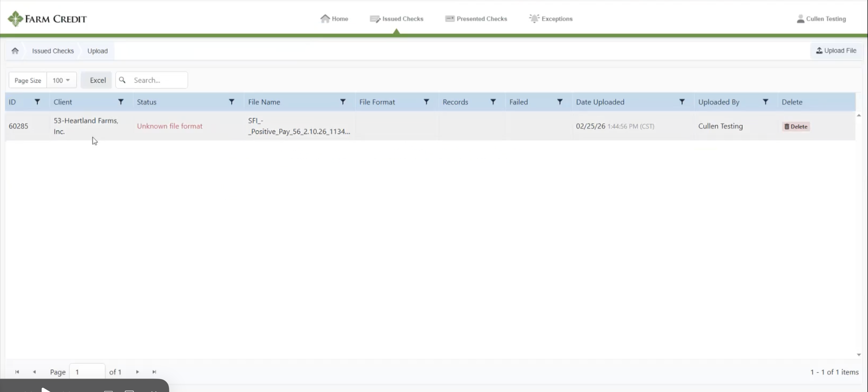Expand the Page Size 100 dropdown
This screenshot has width=868, height=392.
[61, 80]
